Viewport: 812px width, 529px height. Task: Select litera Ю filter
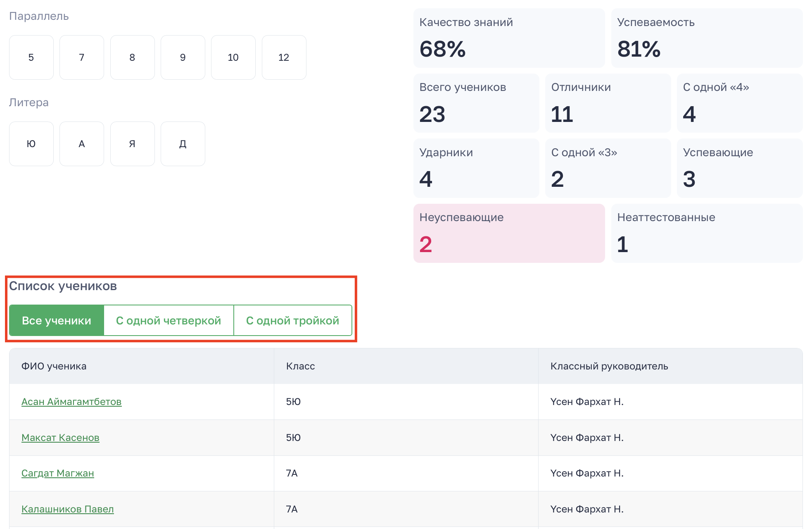point(31,144)
